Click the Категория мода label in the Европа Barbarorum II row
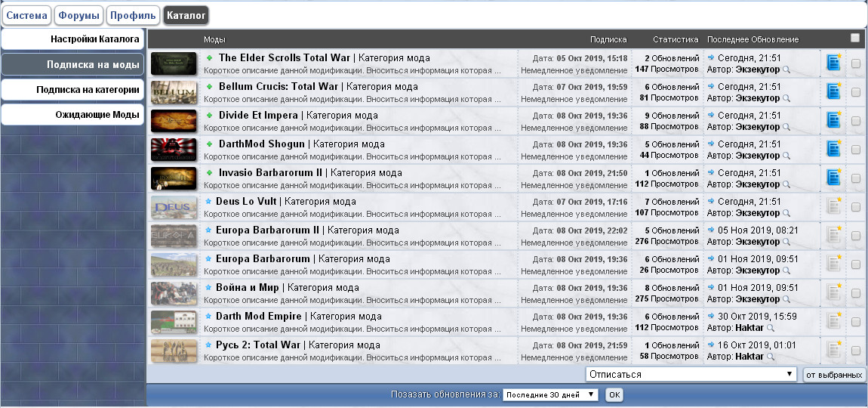Viewport: 868px width, 408px height. click(x=365, y=230)
